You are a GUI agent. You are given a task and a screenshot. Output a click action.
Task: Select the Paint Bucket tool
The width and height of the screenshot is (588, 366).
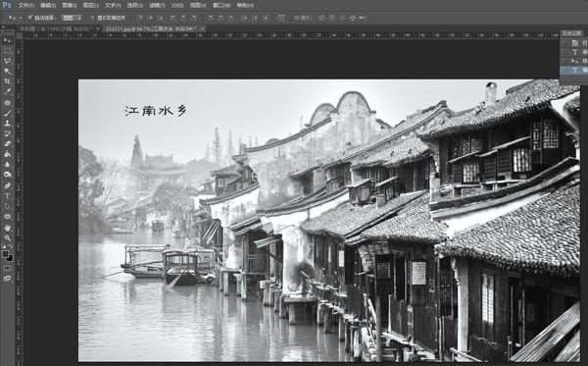tap(7, 154)
